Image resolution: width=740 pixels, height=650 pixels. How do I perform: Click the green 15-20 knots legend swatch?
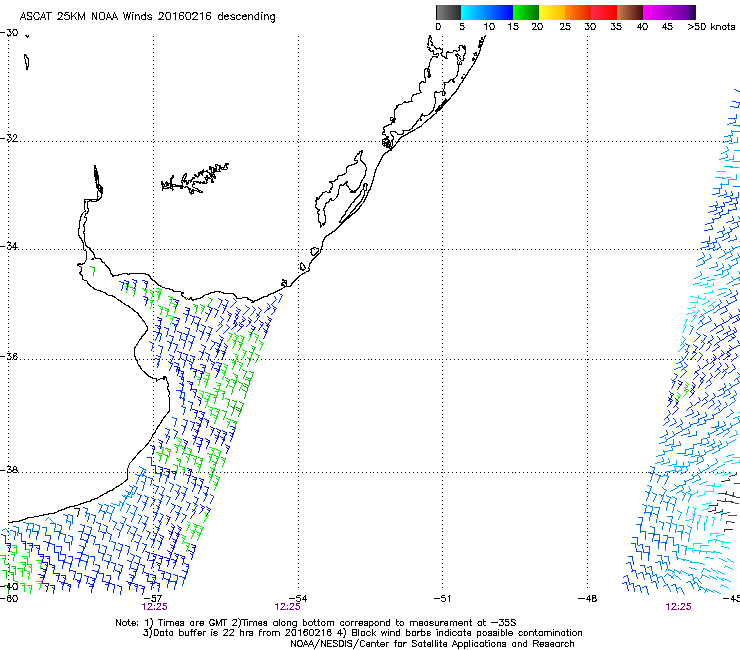[x=526, y=12]
